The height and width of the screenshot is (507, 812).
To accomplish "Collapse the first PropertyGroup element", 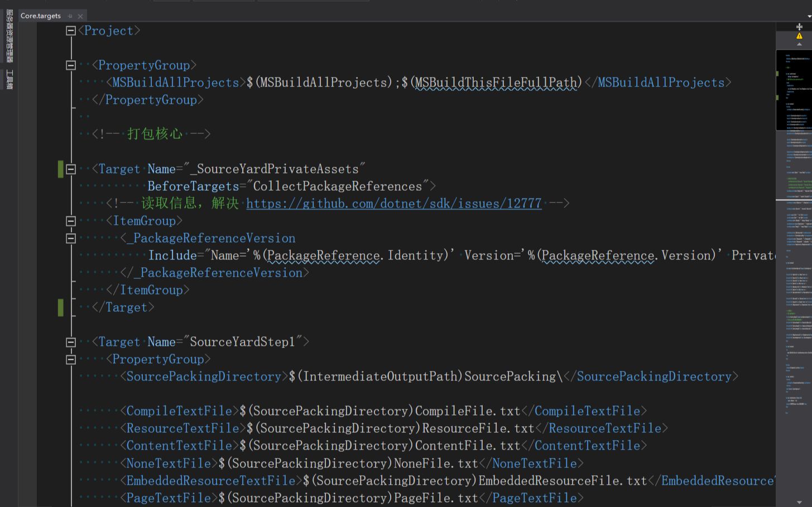I will (71, 66).
